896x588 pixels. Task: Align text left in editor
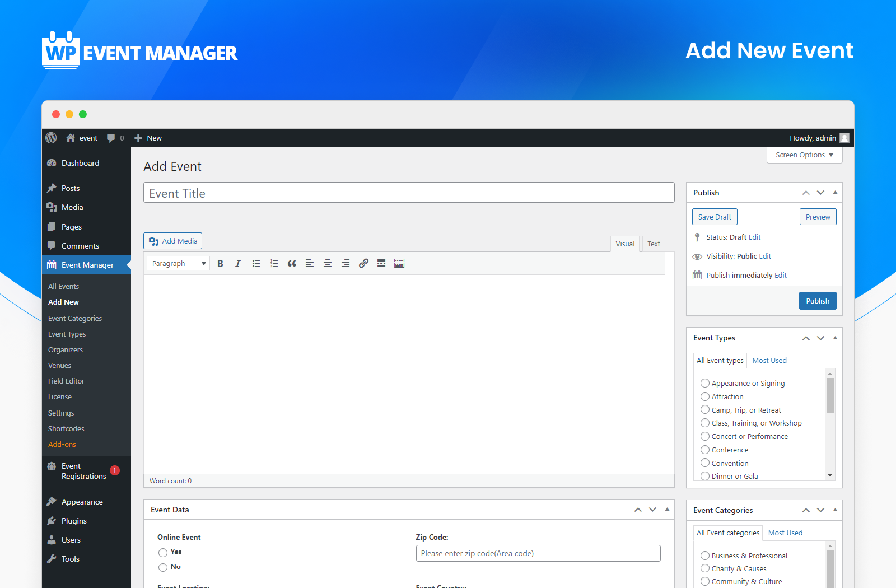click(310, 263)
